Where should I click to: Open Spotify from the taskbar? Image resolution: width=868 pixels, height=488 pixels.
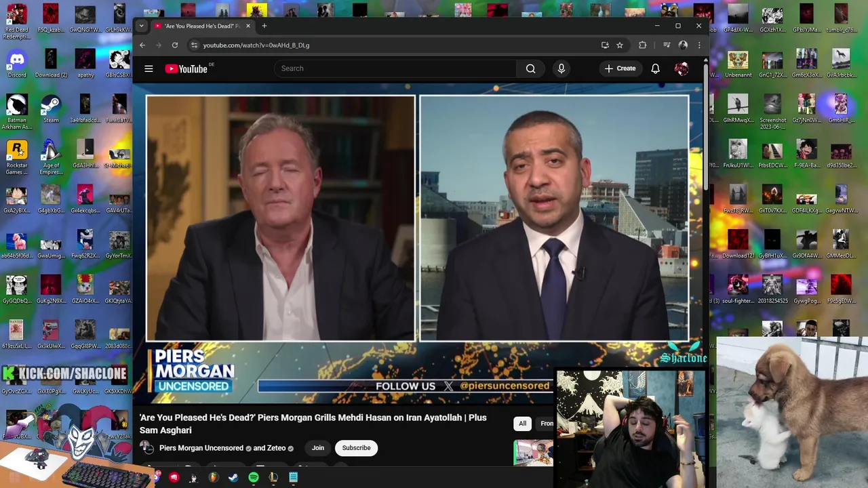tap(253, 478)
